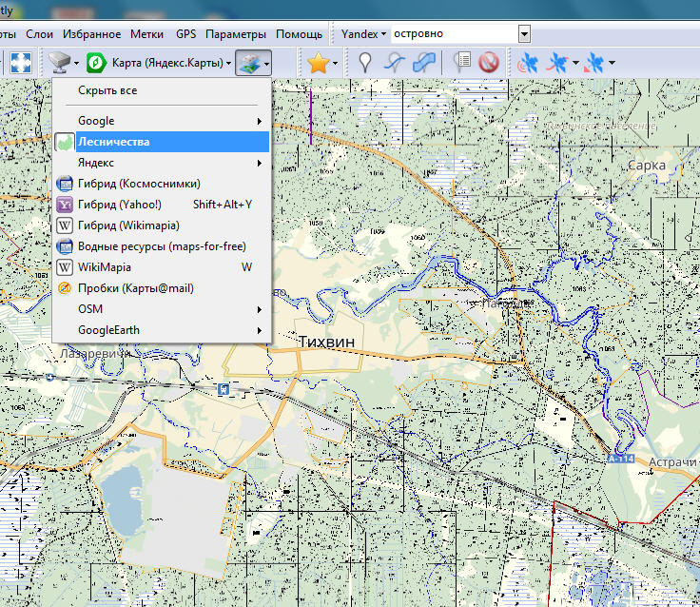Screen dimensions: 700x607
Task: Open the Параметры menu
Action: coord(236,33)
